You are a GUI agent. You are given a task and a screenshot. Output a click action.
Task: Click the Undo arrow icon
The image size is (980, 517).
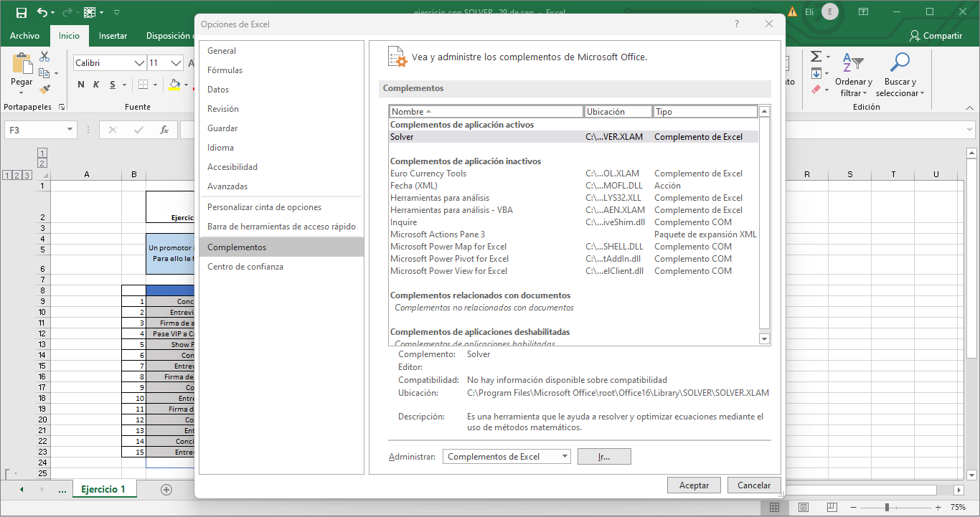pos(42,12)
